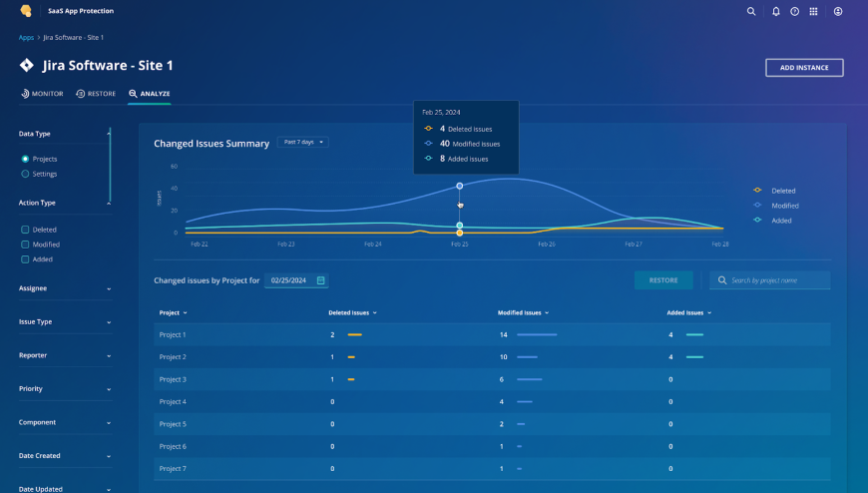Click the Jira Software - Site 1 breadcrumb text
Image resolution: width=868 pixels, height=493 pixels.
tap(73, 38)
